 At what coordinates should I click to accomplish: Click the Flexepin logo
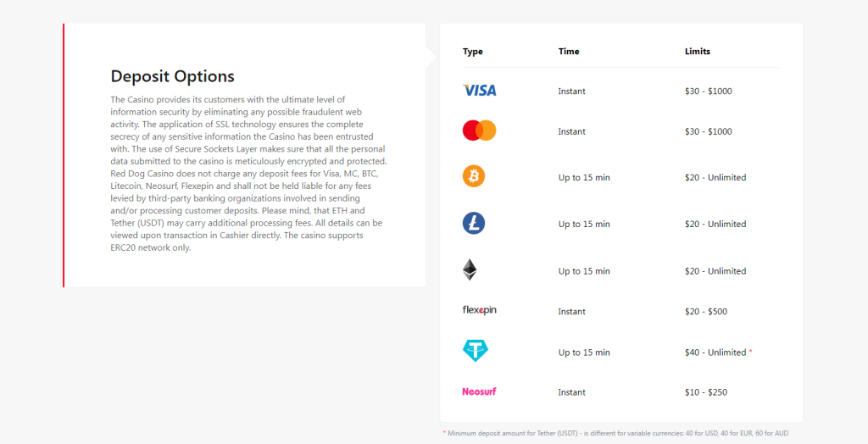coord(480,310)
